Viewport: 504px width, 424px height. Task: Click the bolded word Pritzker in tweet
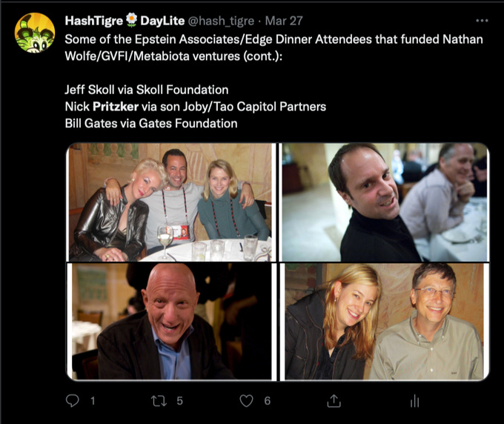116,107
